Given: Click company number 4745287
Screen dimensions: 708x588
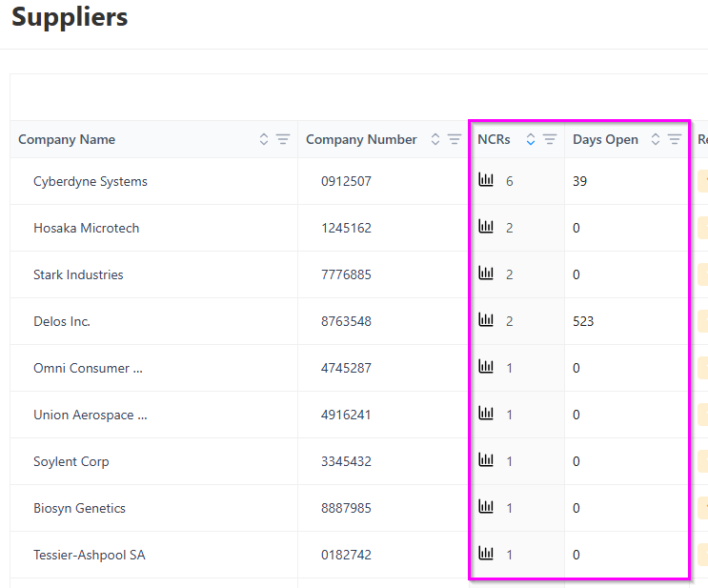Looking at the screenshot, I should (x=346, y=368).
